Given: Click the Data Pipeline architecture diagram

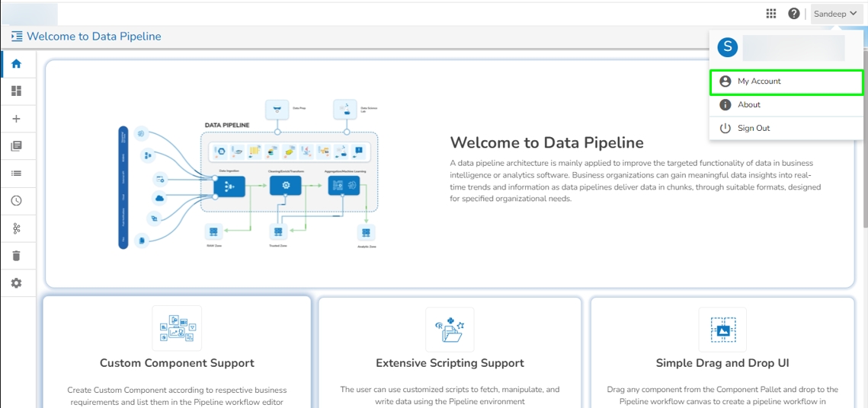Looking at the screenshot, I should click(248, 174).
